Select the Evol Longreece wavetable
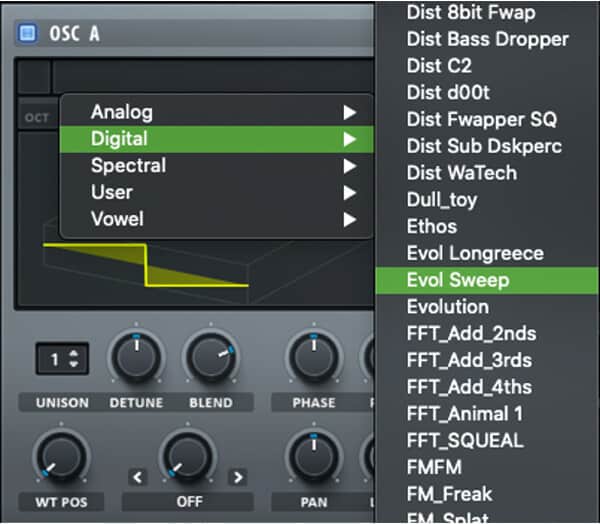Image resolution: width=600 pixels, height=524 pixels. coord(487,253)
